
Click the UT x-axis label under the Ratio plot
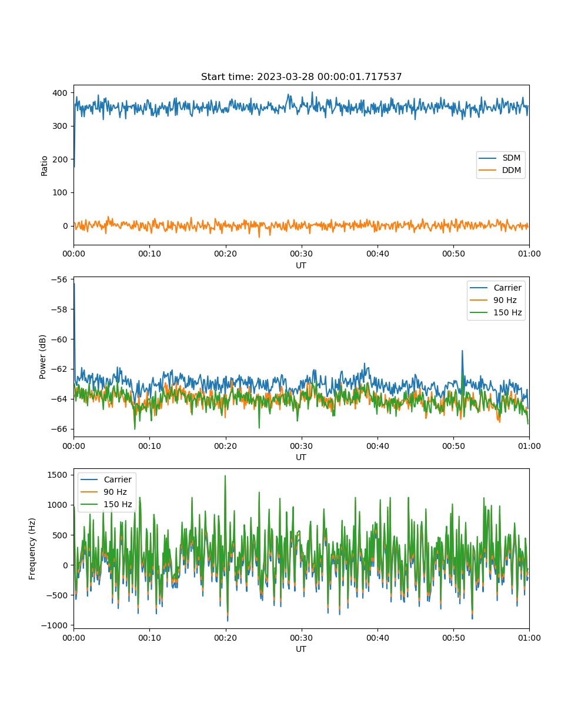(301, 265)
